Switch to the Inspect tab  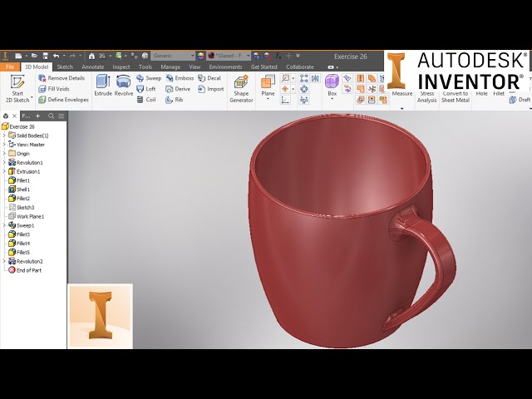[x=121, y=66]
